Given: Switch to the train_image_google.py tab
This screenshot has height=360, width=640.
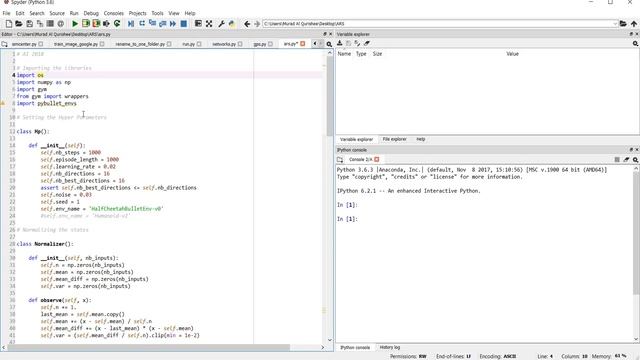Looking at the screenshot, I should click(x=76, y=44).
